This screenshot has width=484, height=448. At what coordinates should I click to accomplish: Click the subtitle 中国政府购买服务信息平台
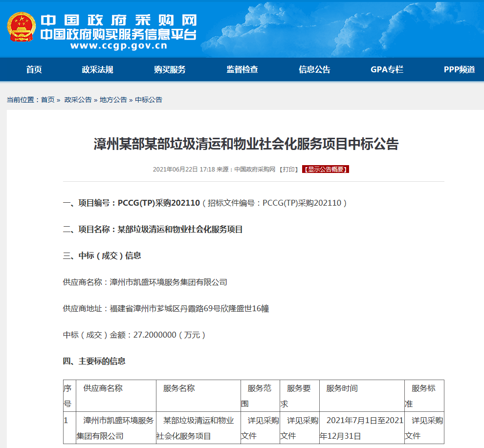coord(118,34)
